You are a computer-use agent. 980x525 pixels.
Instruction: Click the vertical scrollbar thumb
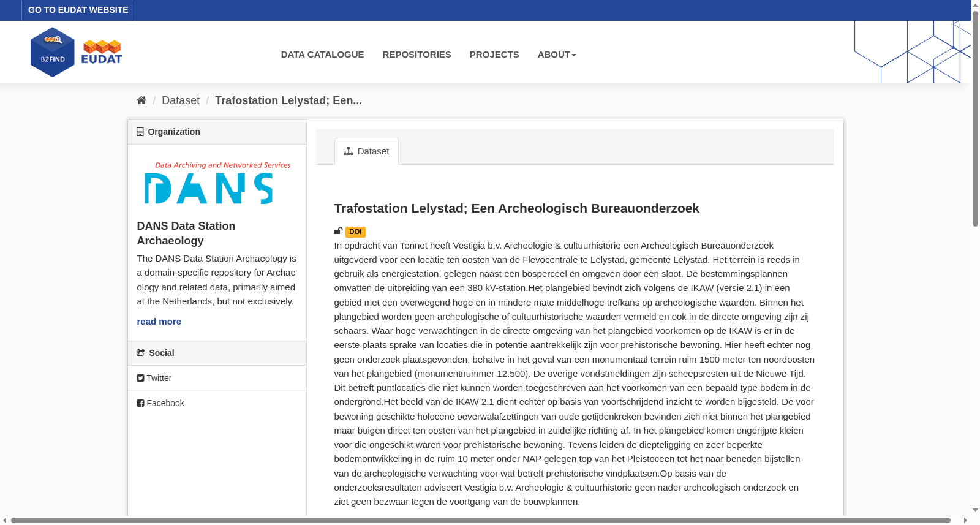(x=975, y=118)
